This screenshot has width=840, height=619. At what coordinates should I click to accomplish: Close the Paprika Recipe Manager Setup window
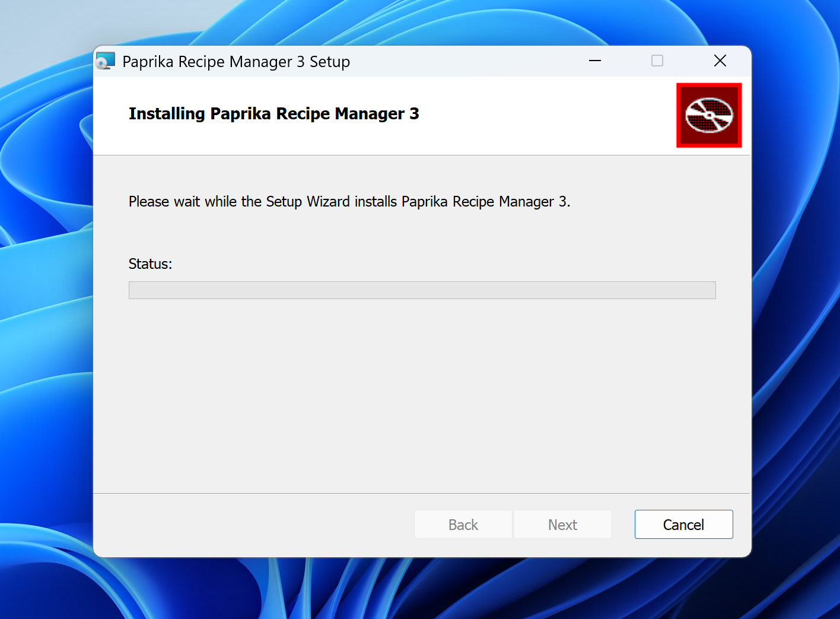tap(720, 61)
